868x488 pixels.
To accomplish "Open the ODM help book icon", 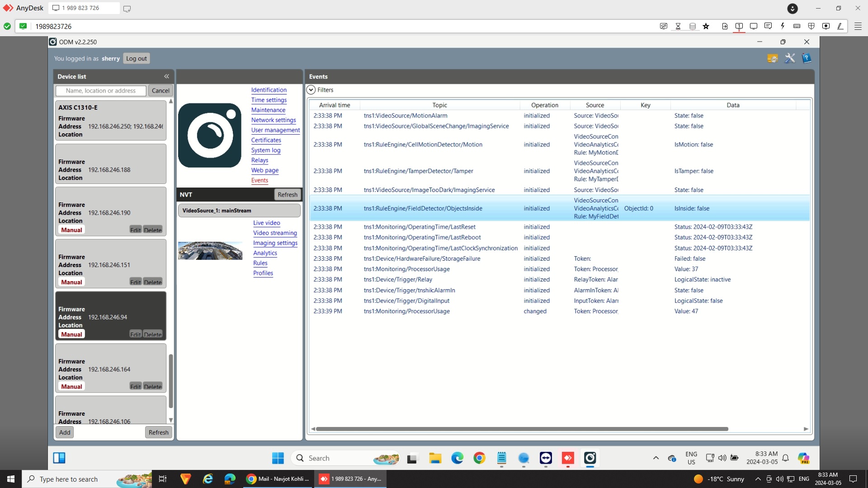I will 807,58.
